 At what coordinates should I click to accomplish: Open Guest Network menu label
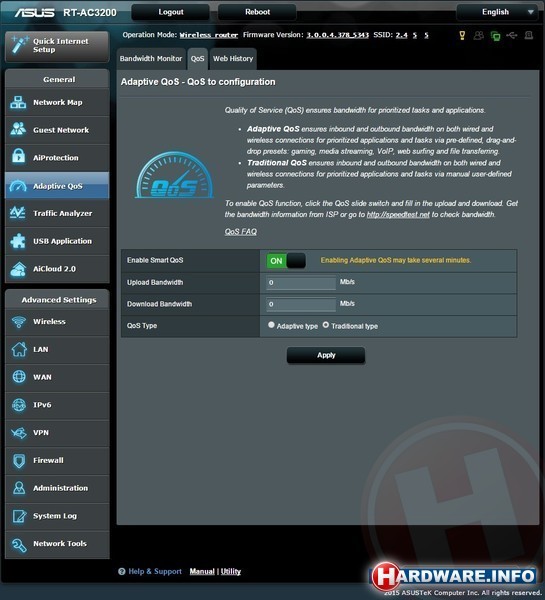[61, 130]
